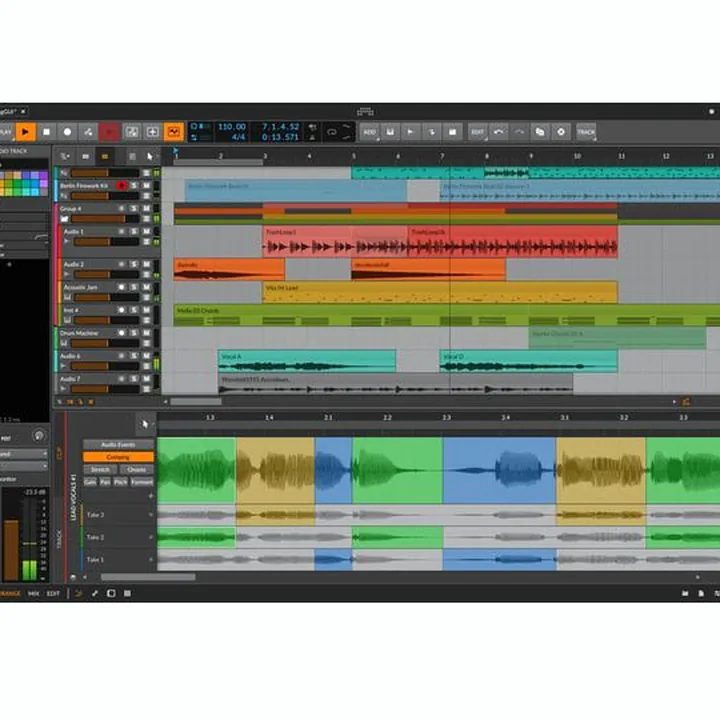This screenshot has width=720, height=720.
Task: Click the transport stop button
Action: (x=46, y=132)
